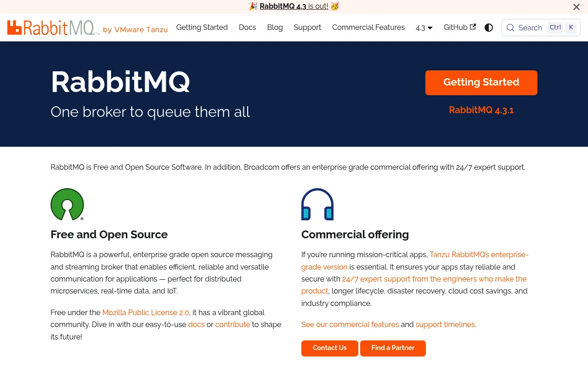Open Commercial Features nav item
The image size is (588, 368).
368,28
